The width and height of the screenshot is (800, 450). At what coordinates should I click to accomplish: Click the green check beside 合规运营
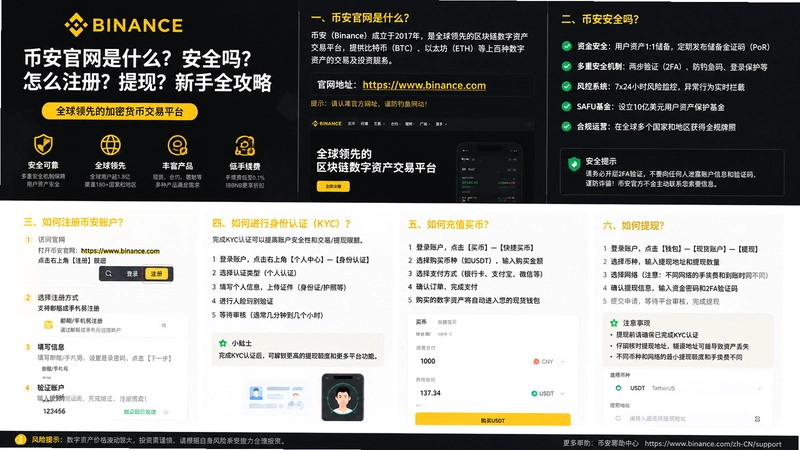click(x=566, y=127)
